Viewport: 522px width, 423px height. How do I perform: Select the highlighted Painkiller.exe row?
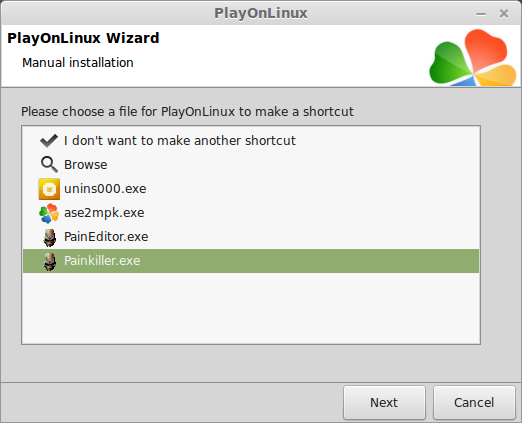pyautogui.click(x=251, y=261)
